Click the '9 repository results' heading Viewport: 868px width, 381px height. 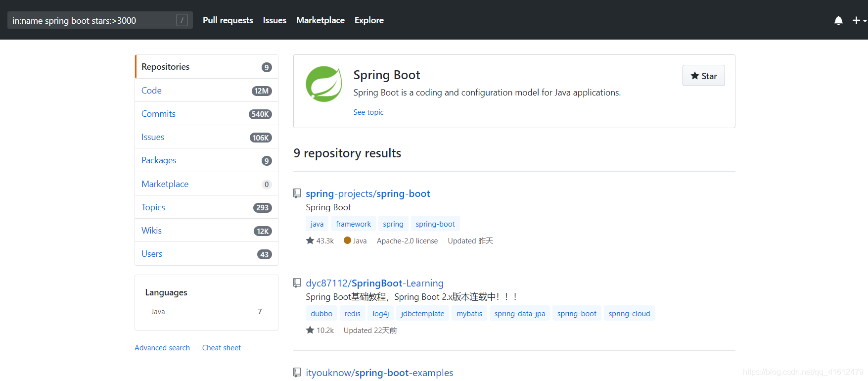pyautogui.click(x=347, y=153)
